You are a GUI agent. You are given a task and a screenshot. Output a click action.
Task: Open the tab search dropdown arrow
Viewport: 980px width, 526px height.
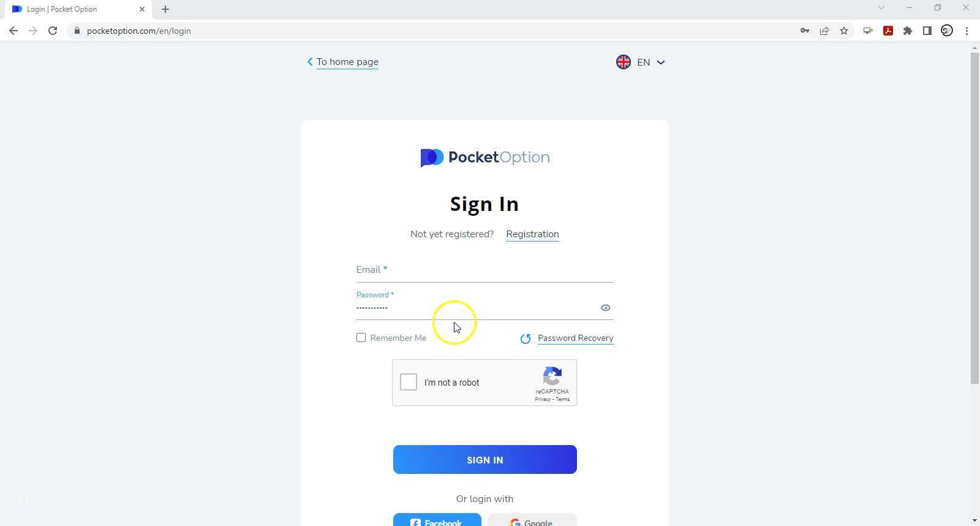881,8
